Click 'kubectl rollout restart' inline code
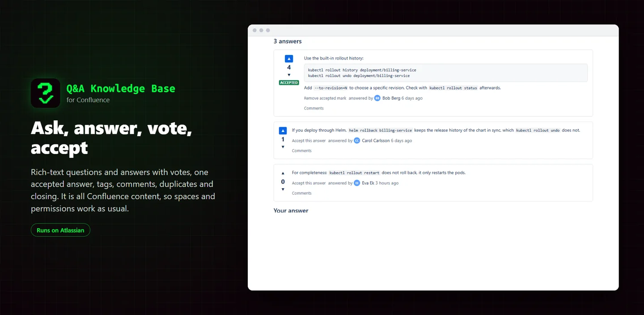 click(x=355, y=173)
